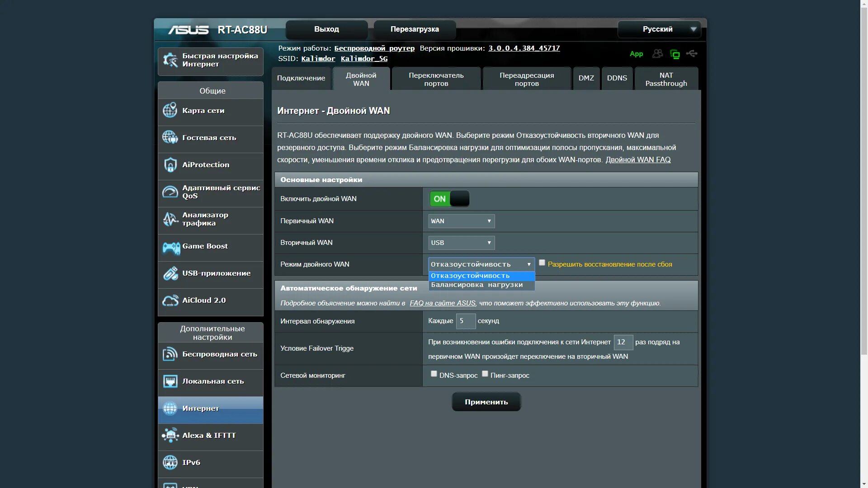Click the Сетевой мониторинг label
The height and width of the screenshot is (488, 868).
click(x=313, y=375)
